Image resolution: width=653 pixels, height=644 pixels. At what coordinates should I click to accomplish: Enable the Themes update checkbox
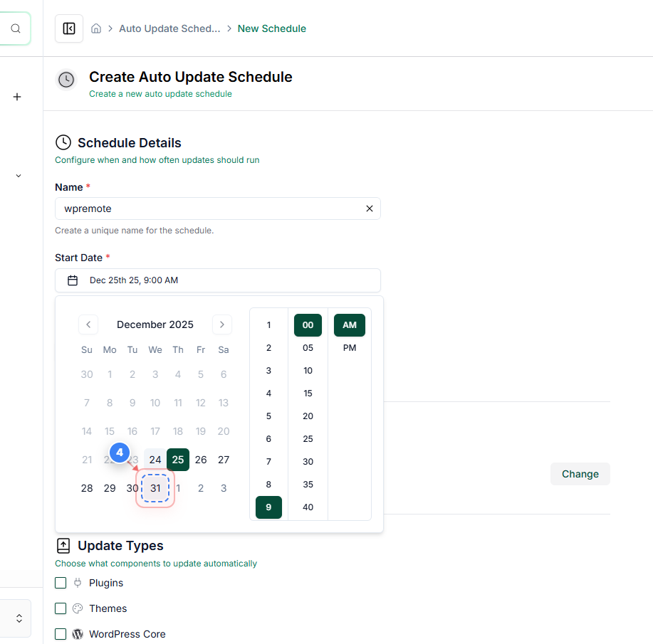click(x=61, y=608)
